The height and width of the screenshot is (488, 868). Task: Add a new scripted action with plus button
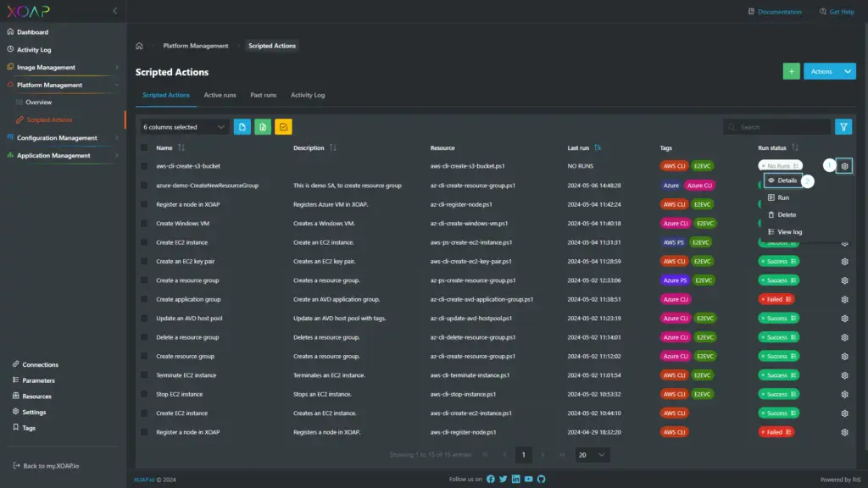(x=791, y=71)
